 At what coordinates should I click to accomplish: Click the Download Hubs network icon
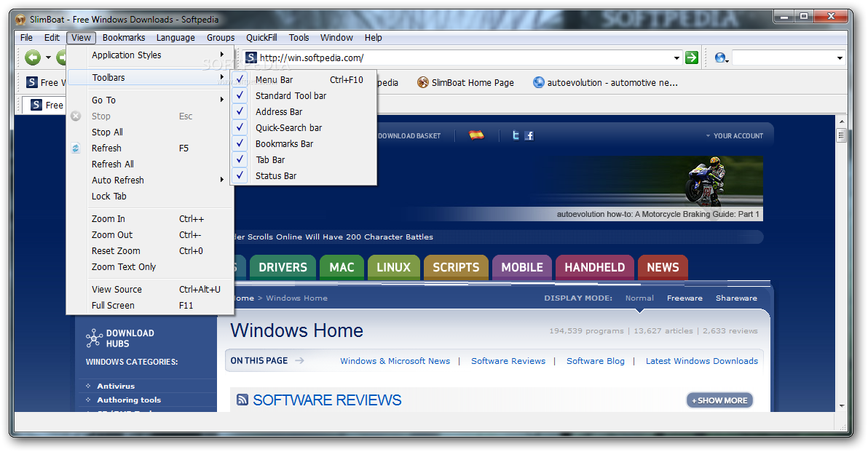tap(94, 338)
